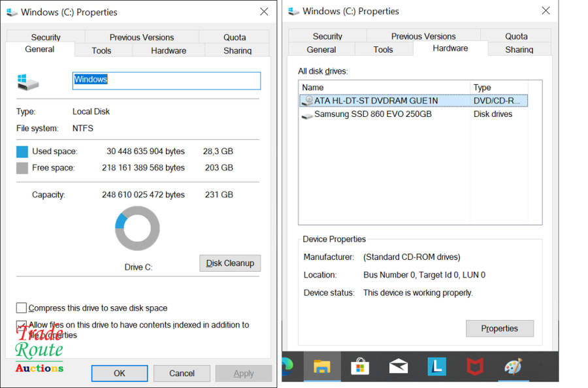Screen dimensions: 588x388
Task: Select the ATA HL-DT-ST DVDRAM drive row
Action: (385, 101)
